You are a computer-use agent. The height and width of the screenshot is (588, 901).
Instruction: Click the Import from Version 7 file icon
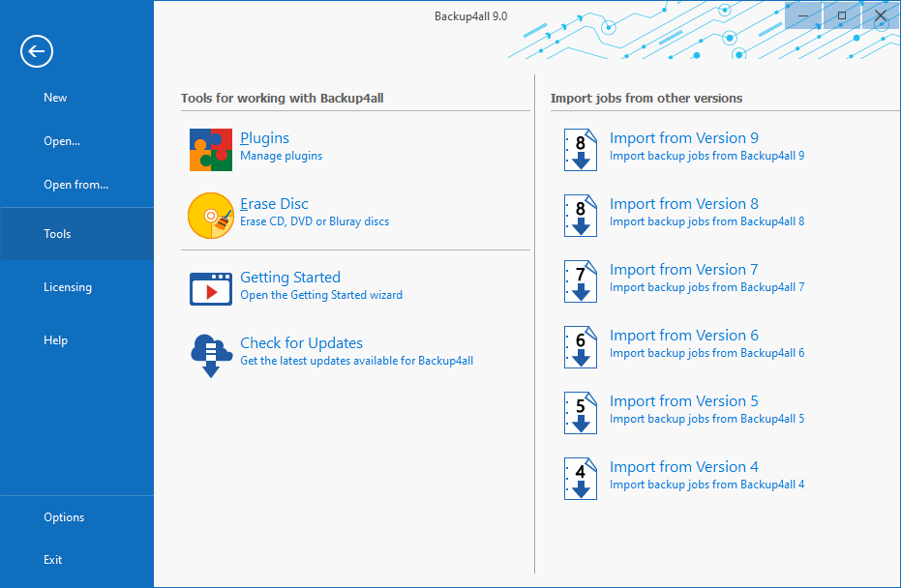581,281
